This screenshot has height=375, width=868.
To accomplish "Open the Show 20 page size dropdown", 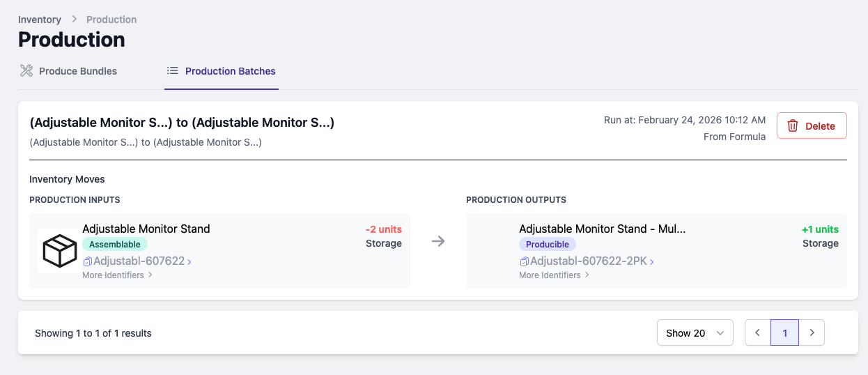I will tap(695, 333).
